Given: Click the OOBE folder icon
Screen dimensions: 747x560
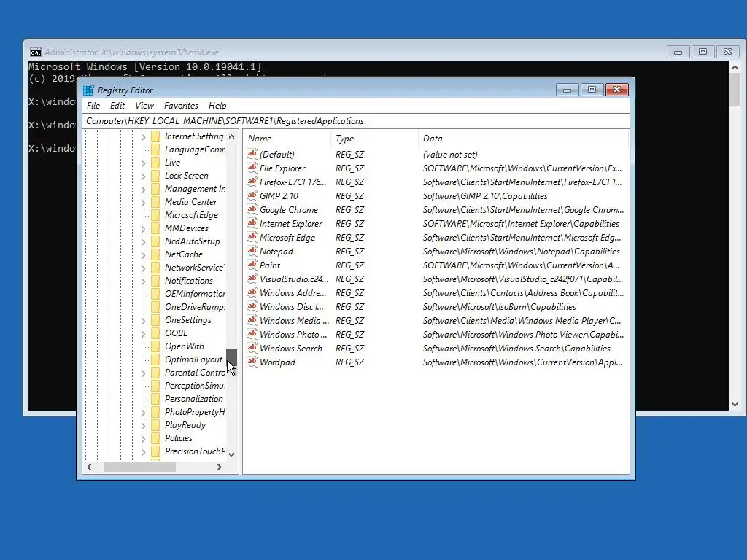Looking at the screenshot, I should (155, 333).
